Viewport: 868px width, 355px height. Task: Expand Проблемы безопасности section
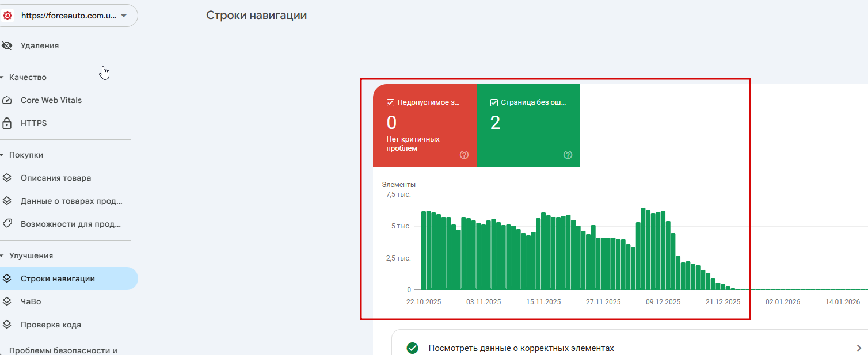pos(62,349)
